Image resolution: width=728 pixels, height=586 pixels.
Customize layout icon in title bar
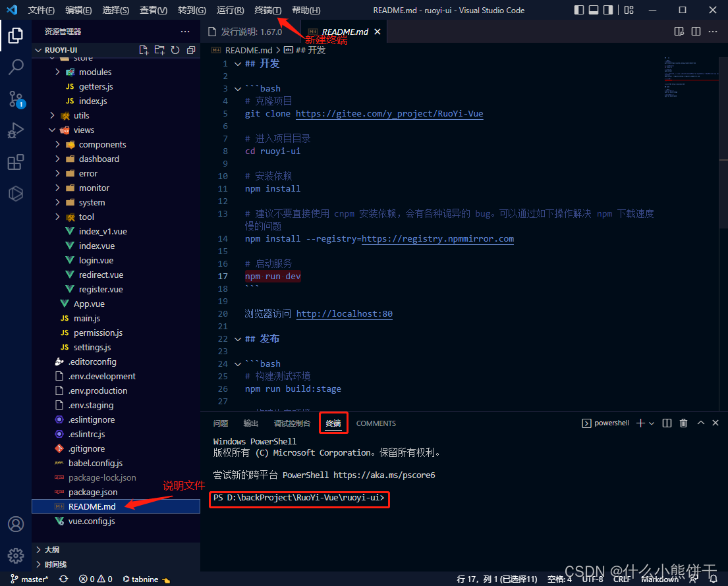coord(629,10)
